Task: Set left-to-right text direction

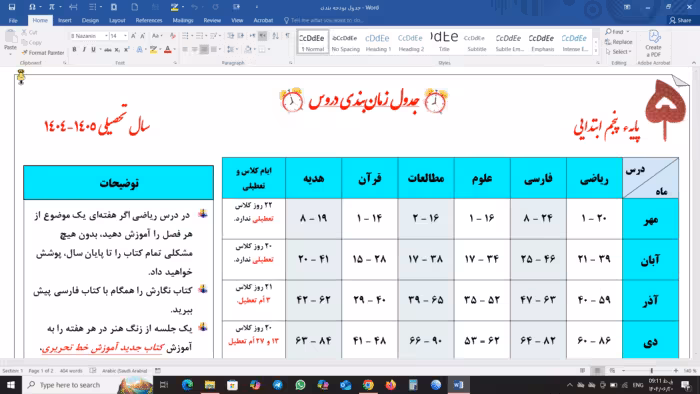Action: click(x=253, y=36)
